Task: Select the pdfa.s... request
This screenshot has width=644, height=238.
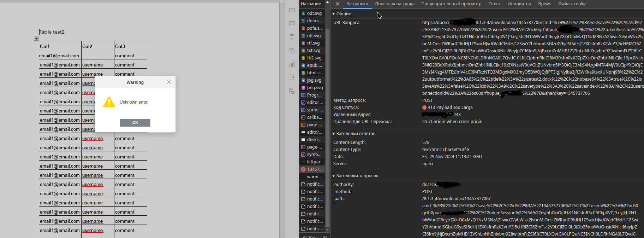Action: click(x=312, y=28)
